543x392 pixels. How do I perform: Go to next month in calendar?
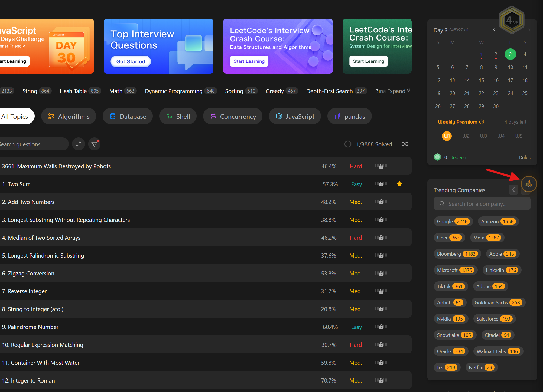(x=529, y=30)
